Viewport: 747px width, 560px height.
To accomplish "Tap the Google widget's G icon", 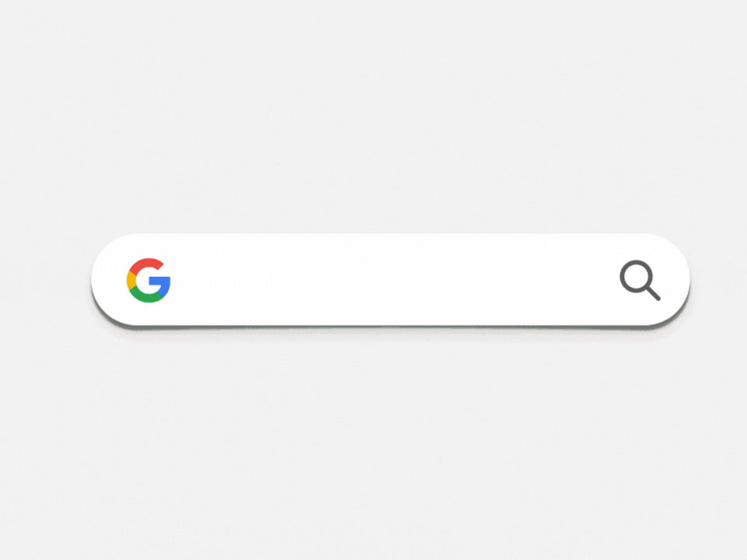I will click(x=148, y=281).
